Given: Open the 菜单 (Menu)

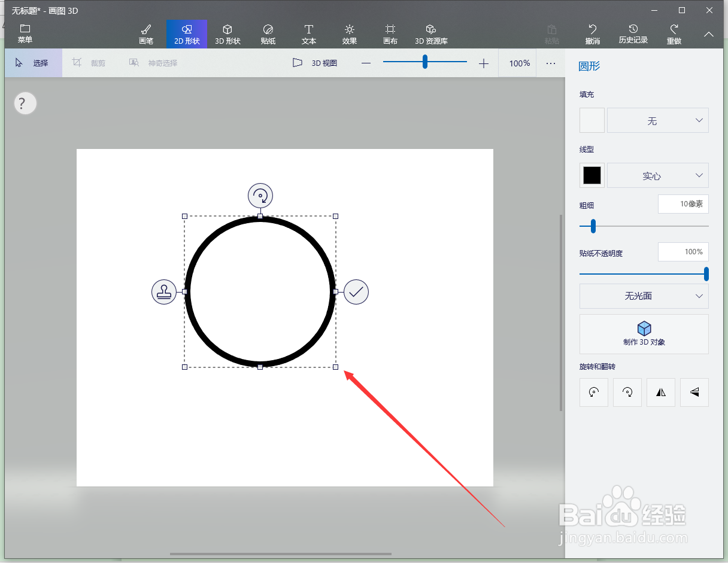Looking at the screenshot, I should [25, 33].
